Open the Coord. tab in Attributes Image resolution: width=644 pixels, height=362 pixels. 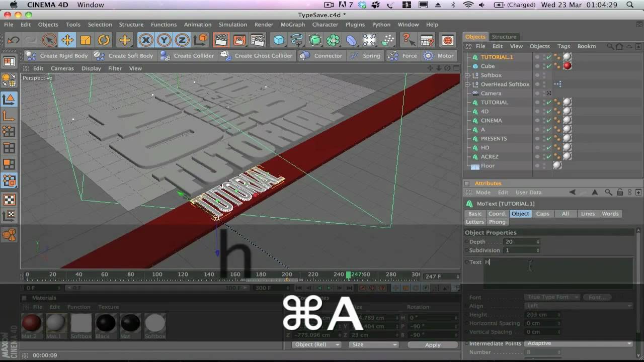pos(497,214)
